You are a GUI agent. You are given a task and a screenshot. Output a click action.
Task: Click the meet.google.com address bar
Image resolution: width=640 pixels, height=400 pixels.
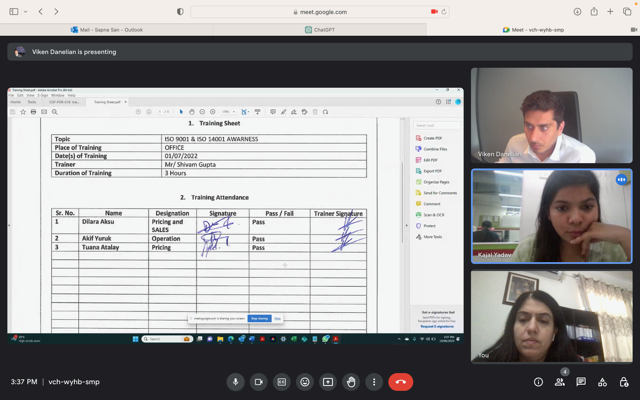click(320, 12)
